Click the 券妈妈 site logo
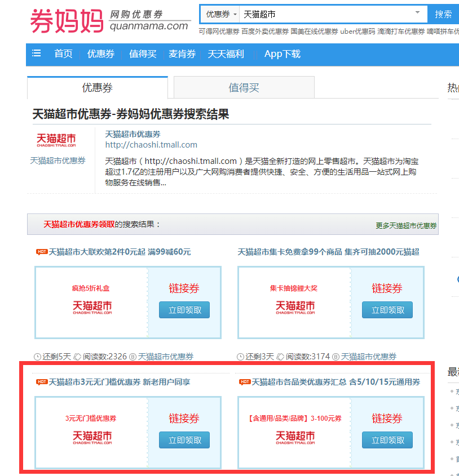 67,21
